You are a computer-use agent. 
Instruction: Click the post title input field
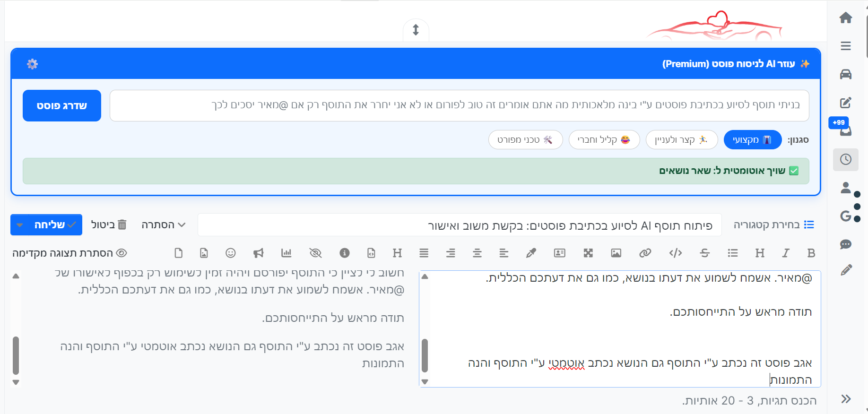click(x=460, y=225)
